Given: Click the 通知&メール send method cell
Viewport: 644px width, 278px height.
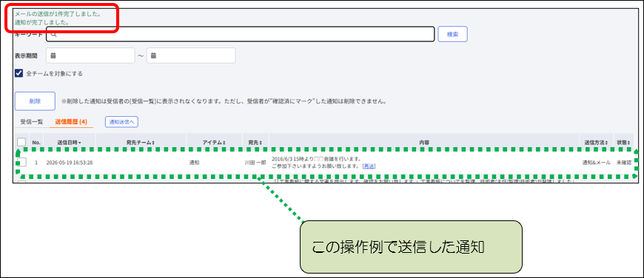Looking at the screenshot, I should (x=597, y=163).
